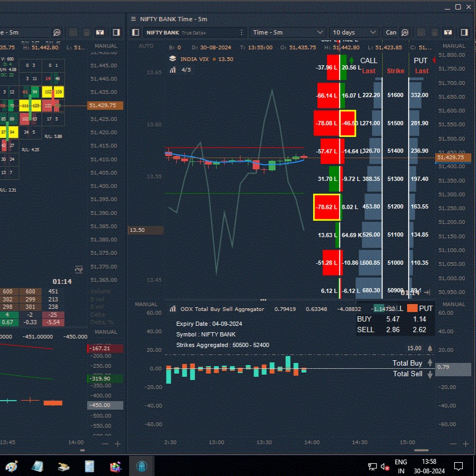This screenshot has height=476, width=476.
Task: Click the 13.50 VIX value marker
Action: click(x=146, y=230)
